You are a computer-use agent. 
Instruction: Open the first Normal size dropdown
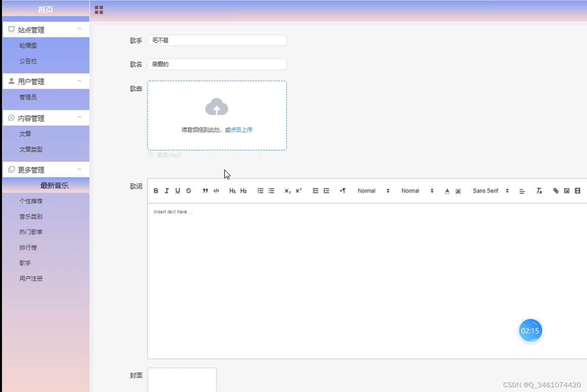point(374,191)
